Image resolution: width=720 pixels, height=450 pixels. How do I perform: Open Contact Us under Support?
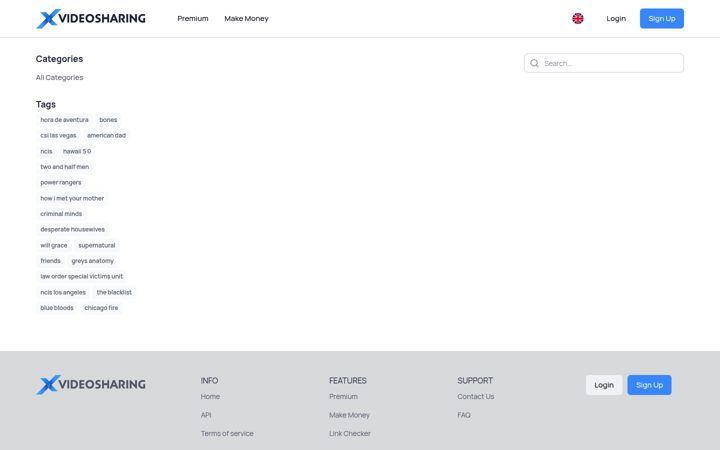pos(476,396)
